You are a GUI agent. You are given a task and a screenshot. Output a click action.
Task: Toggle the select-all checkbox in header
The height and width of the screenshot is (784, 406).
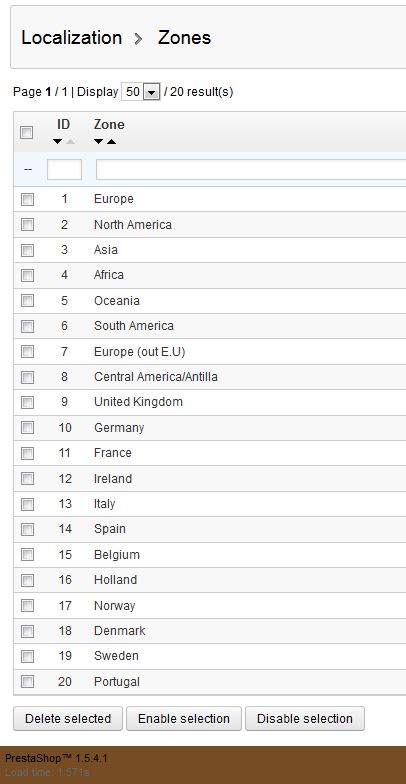point(26,132)
